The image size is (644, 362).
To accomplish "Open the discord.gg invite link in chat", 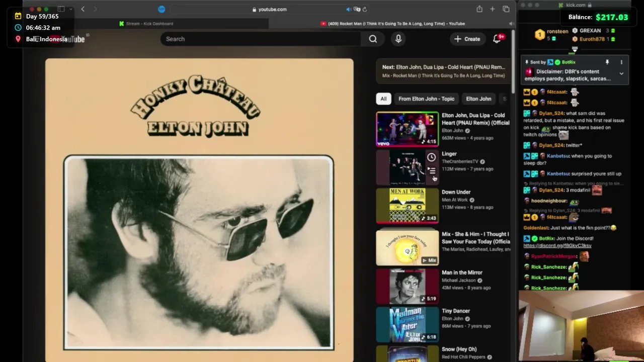I will (x=557, y=245).
